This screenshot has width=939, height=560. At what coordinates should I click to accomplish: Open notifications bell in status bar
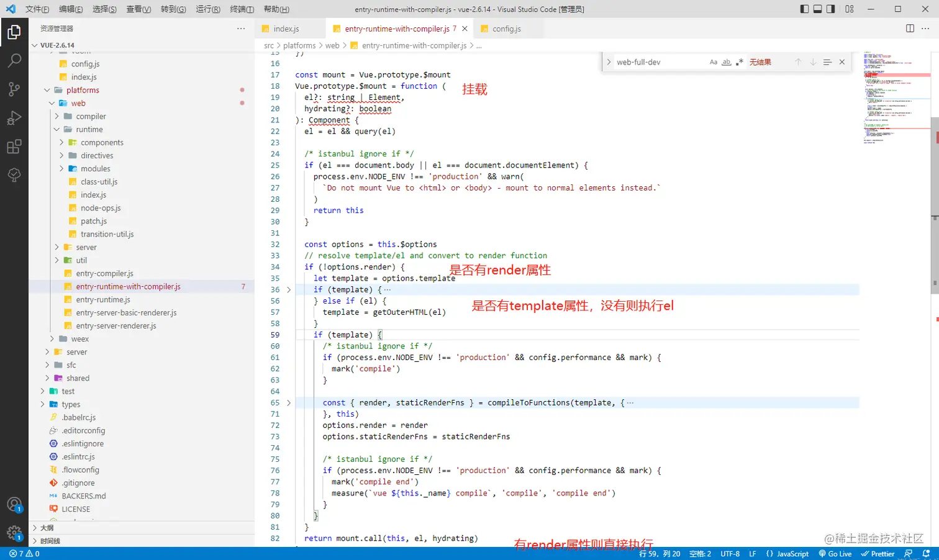(x=926, y=554)
